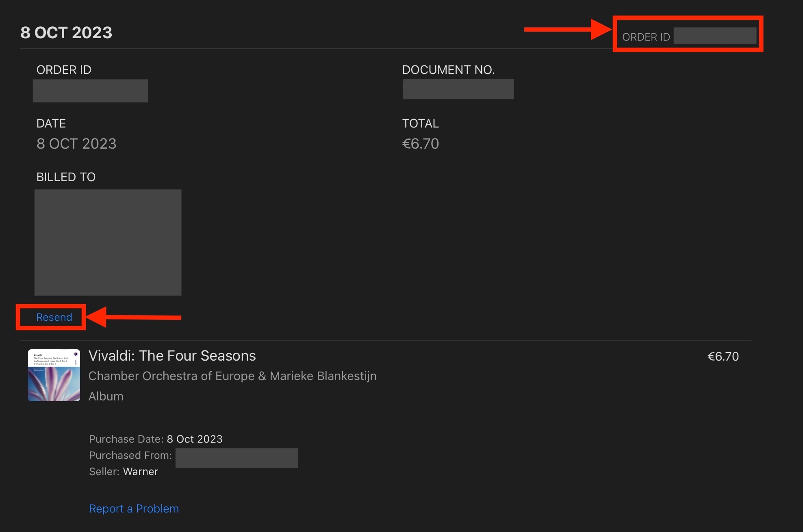Select the Vivaldi: The Four Seasons title
The image size is (803, 532).
coord(172,356)
